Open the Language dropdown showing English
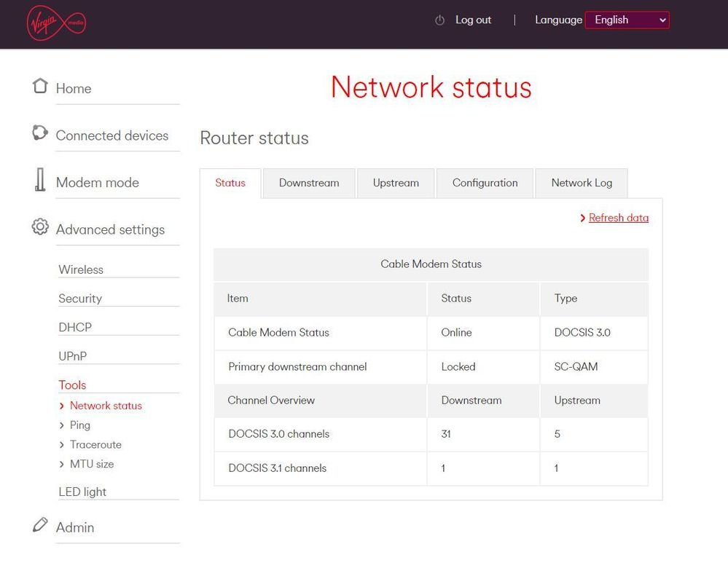The width and height of the screenshot is (728, 571). [627, 20]
